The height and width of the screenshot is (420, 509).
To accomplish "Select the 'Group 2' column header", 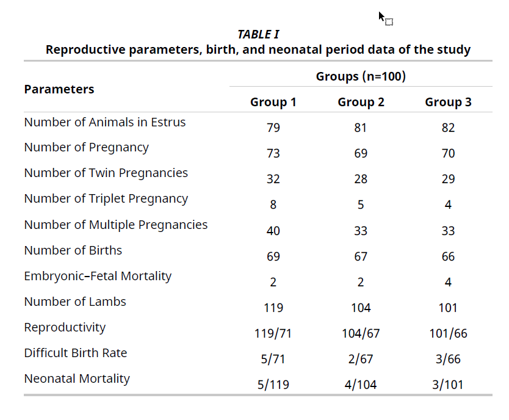I will 361,102.
